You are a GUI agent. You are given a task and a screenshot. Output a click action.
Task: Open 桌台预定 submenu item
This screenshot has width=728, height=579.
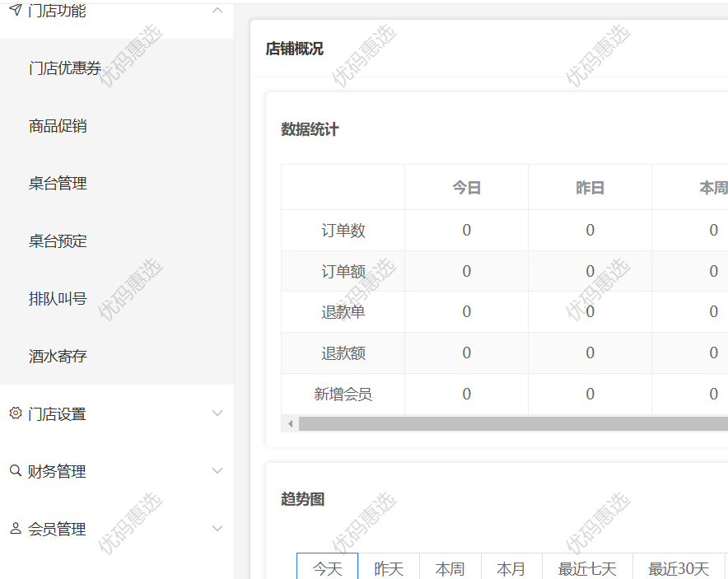tap(58, 241)
